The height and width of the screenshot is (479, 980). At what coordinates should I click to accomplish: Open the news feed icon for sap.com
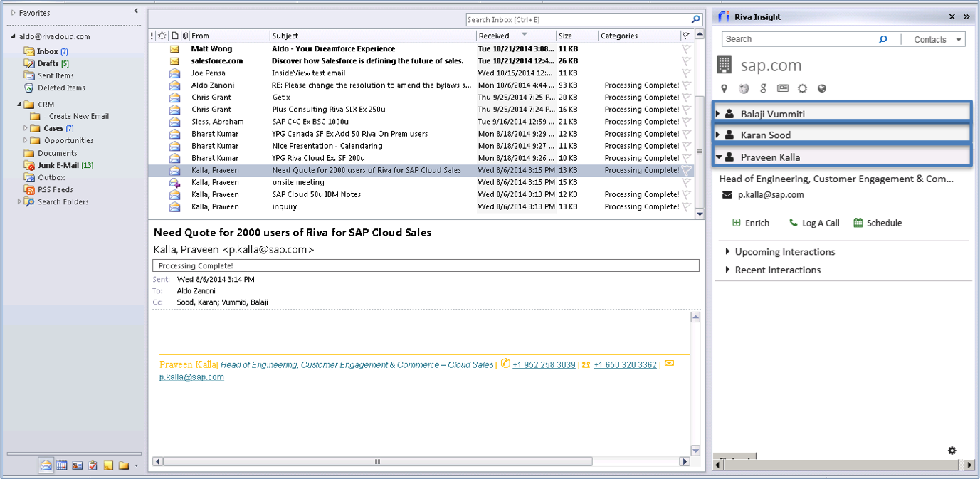[782, 88]
